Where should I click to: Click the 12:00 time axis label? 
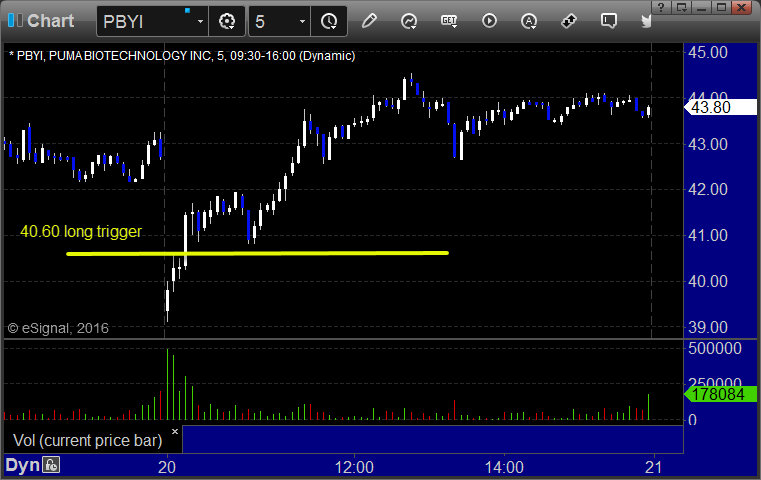(x=354, y=467)
